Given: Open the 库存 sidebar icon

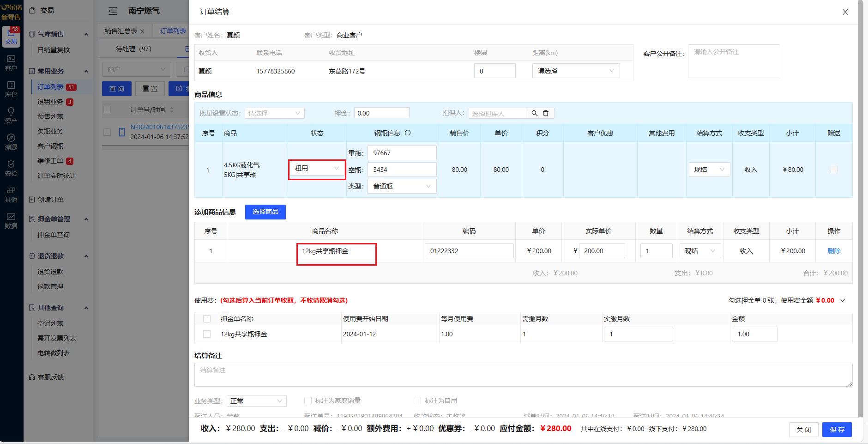Looking at the screenshot, I should (11, 89).
